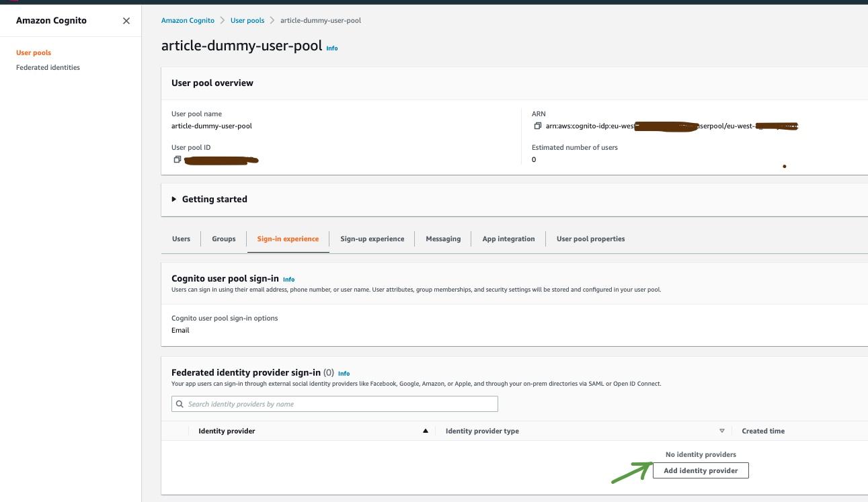
Task: Select the magnifier in the identity provider search
Action: pos(180,403)
